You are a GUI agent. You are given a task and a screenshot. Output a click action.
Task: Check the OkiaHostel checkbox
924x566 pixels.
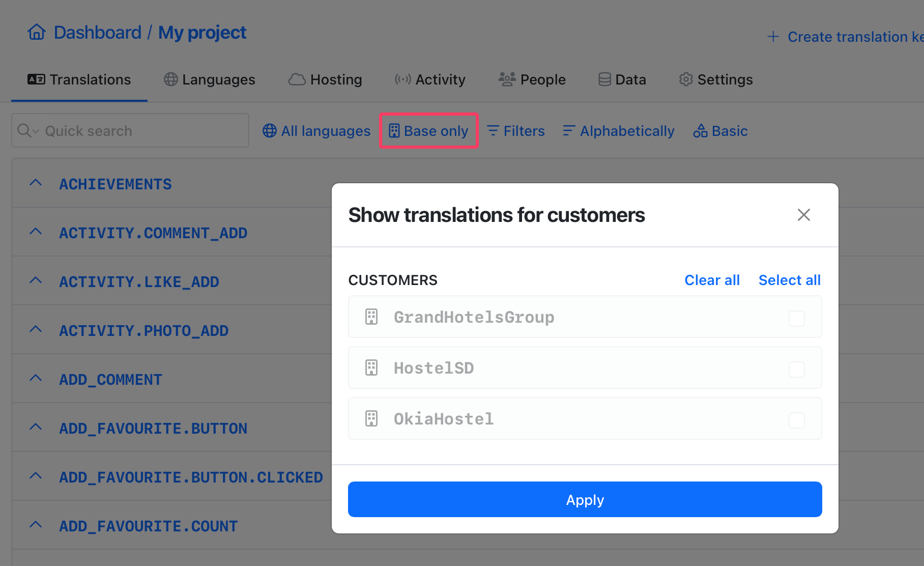pos(797,420)
